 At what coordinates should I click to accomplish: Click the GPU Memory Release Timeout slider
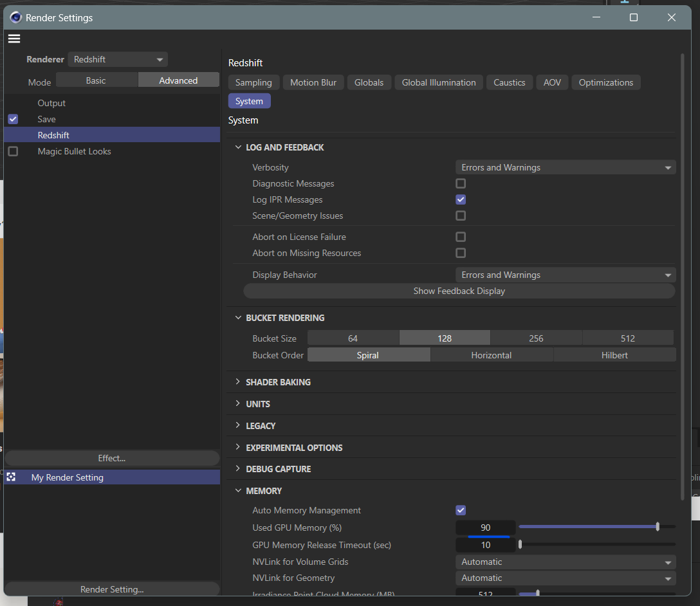click(597, 544)
